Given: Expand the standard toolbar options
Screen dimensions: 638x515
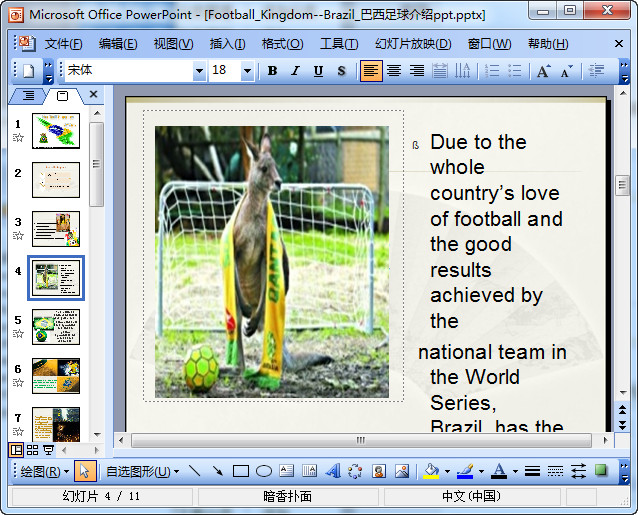Looking at the screenshot, I should 48,71.
